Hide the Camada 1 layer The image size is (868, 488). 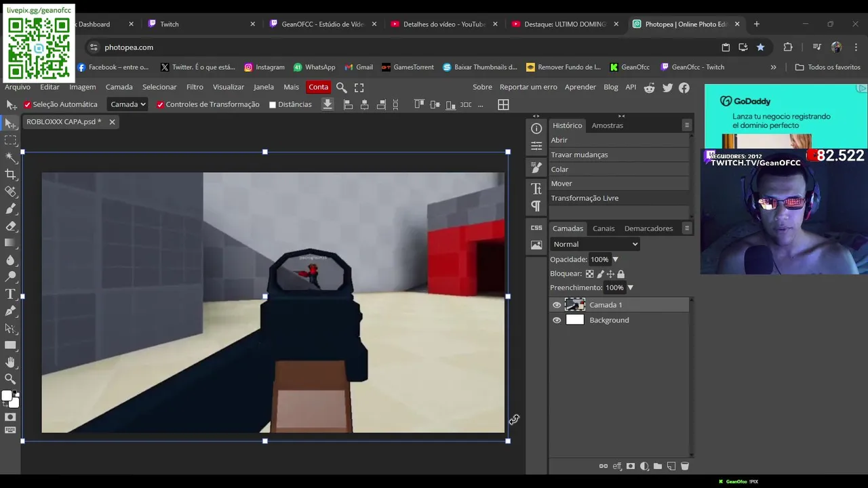pos(557,305)
